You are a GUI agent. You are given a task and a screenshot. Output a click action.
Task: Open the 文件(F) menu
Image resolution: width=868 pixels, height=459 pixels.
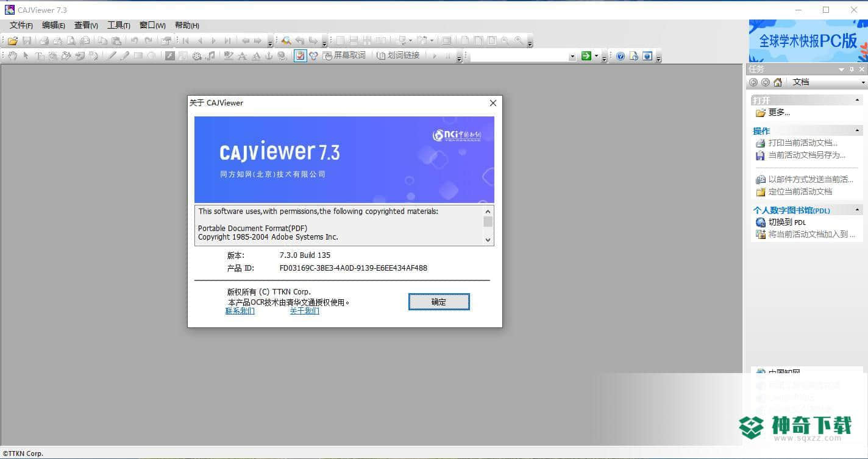[21, 26]
